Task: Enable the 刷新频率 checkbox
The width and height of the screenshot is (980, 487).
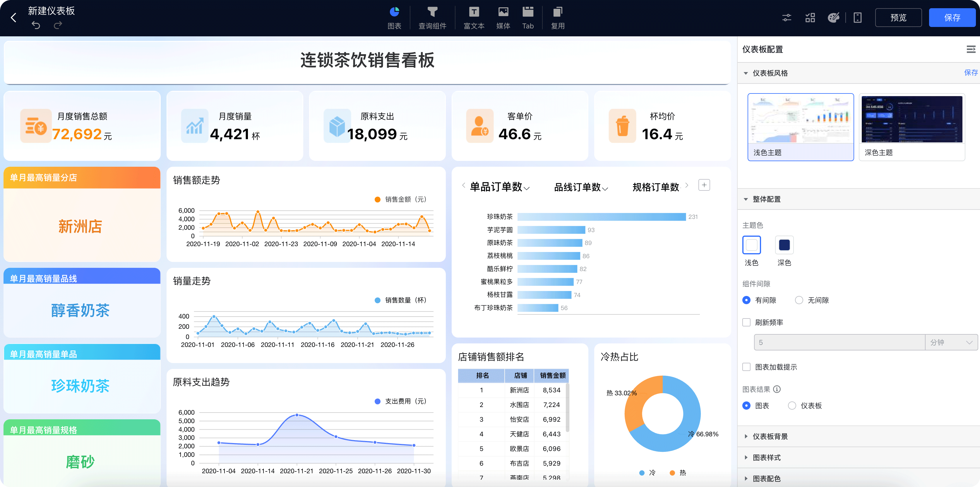Action: tap(746, 322)
